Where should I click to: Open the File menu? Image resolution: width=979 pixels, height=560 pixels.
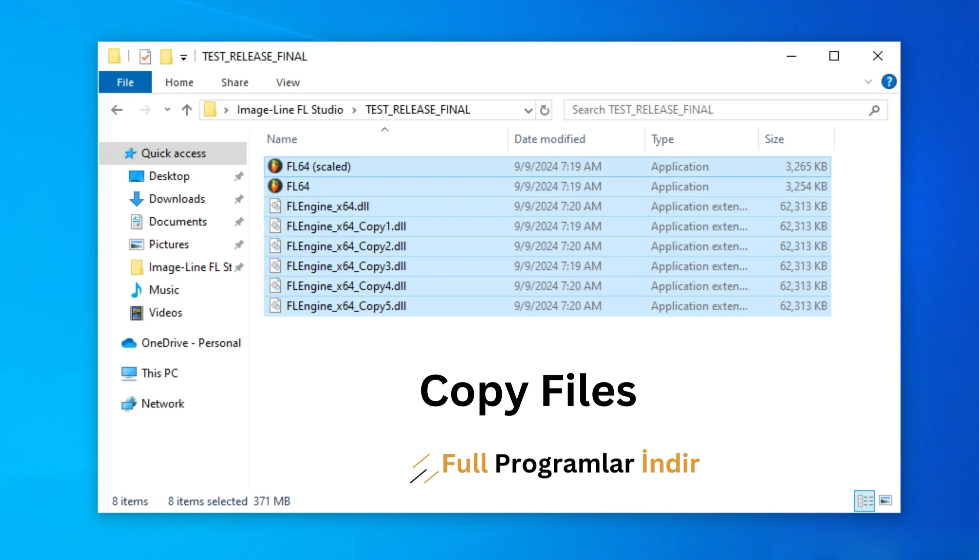point(125,82)
